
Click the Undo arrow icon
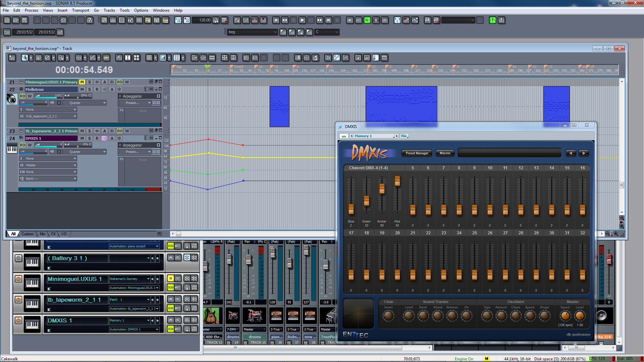(63, 20)
